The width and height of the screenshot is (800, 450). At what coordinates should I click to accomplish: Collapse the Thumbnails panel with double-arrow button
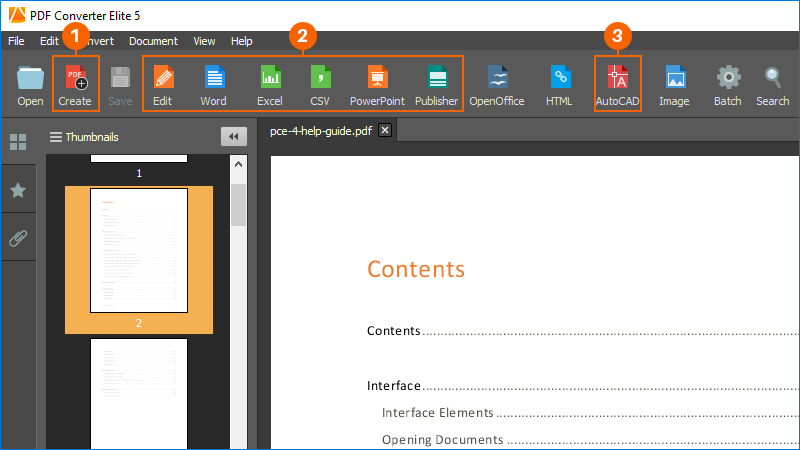click(234, 136)
